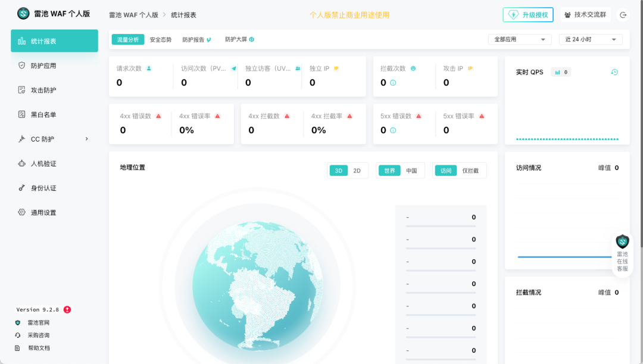Viewport: 643px width, 364px height.
Task: Click the 升级授权 button
Action: click(x=528, y=15)
